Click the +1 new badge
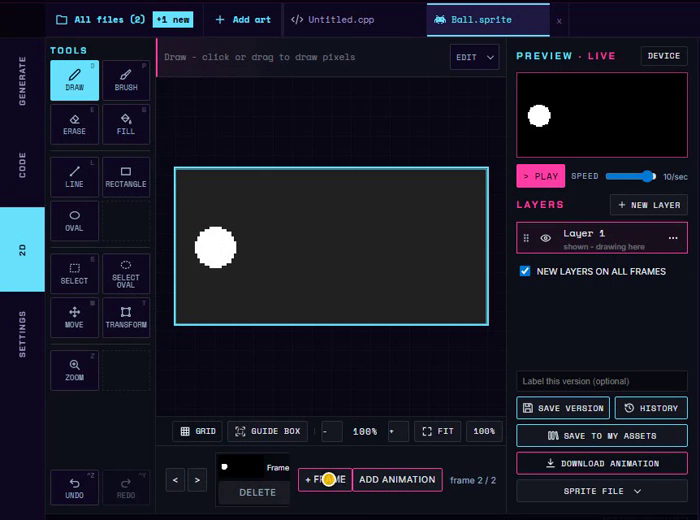 point(173,20)
